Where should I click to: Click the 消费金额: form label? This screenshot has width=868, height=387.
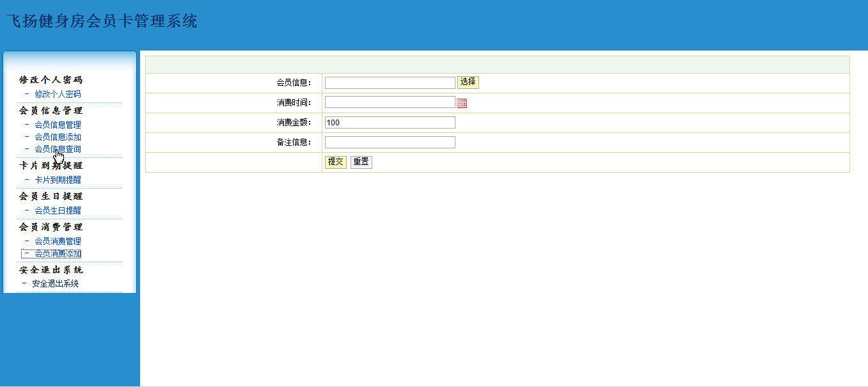pos(294,122)
